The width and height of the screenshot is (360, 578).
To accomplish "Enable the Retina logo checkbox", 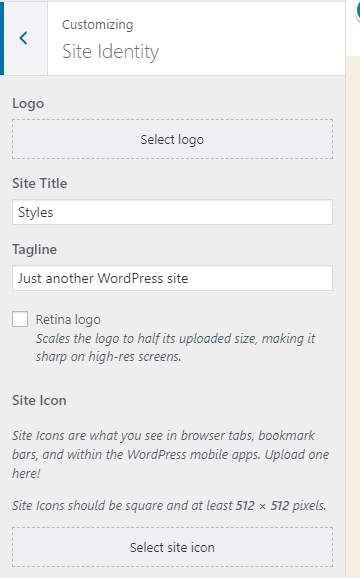I will 20,319.
